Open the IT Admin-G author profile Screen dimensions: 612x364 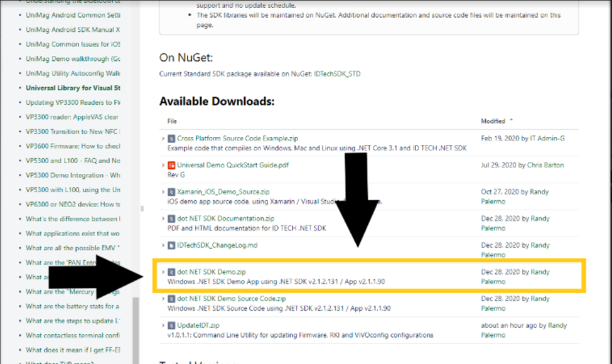[547, 139]
